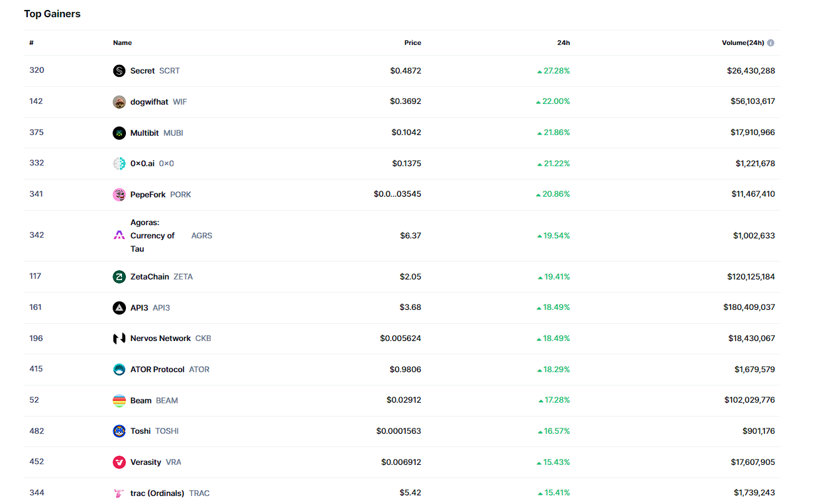This screenshot has height=504, width=814.
Task: Click the Agoras coin logo icon
Action: [119, 235]
